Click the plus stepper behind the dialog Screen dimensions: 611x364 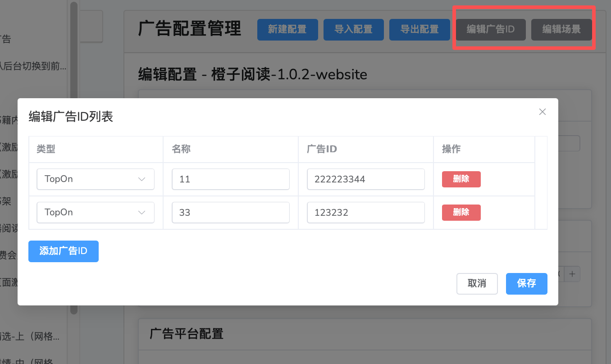coord(572,273)
